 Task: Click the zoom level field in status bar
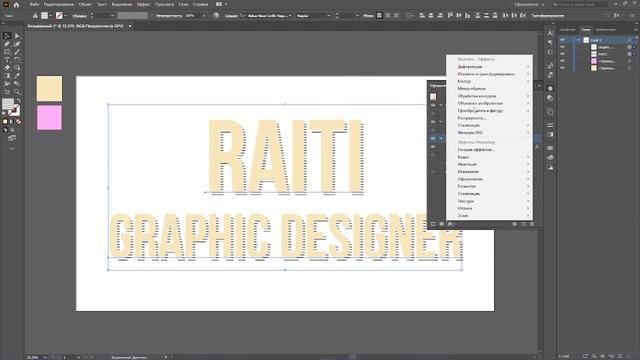click(x=33, y=357)
